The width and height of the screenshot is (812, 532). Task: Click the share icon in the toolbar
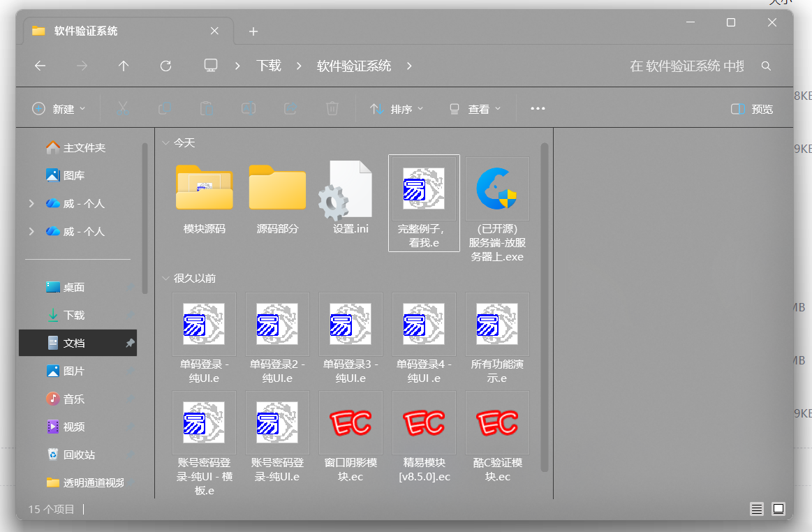290,108
